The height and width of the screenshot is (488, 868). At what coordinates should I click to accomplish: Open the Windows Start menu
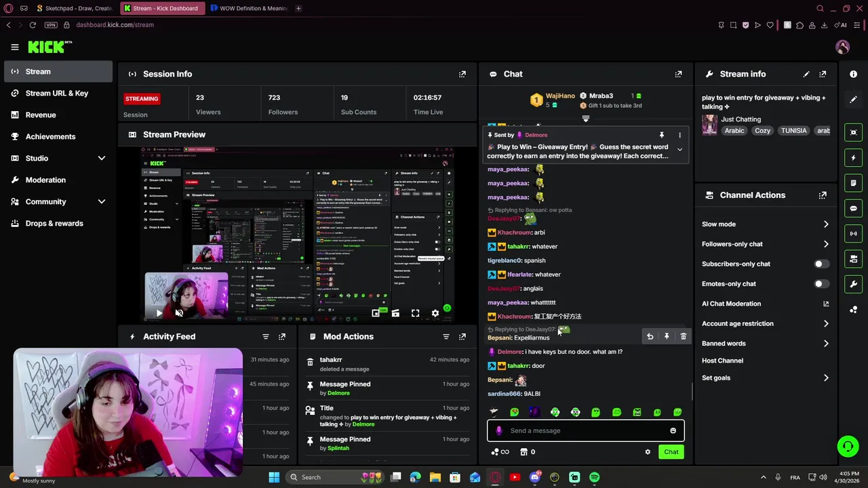coord(274,477)
